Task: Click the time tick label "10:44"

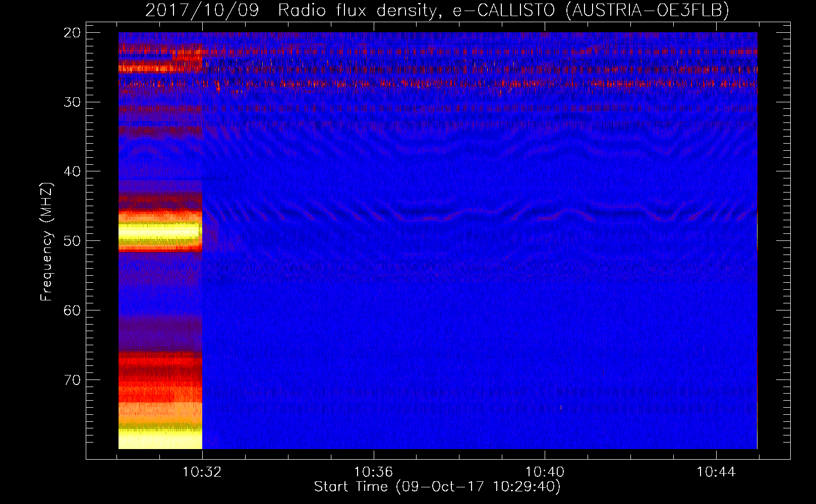Action: pyautogui.click(x=716, y=472)
